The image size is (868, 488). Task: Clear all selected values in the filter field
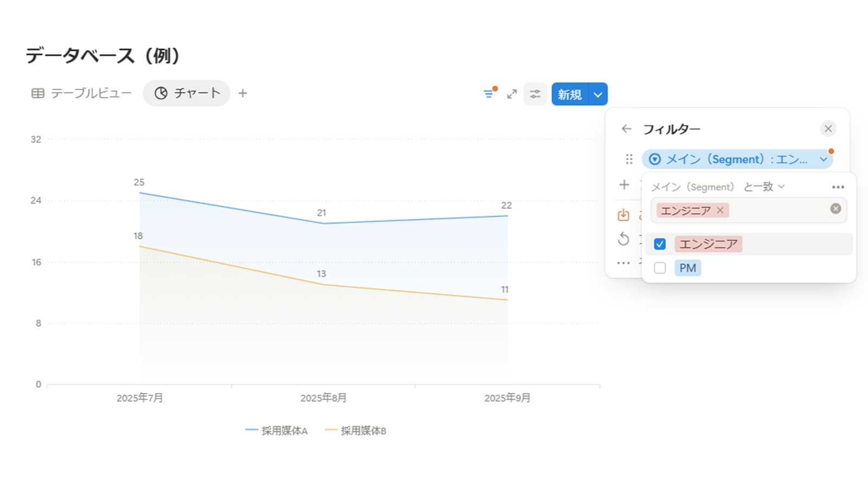click(x=835, y=209)
